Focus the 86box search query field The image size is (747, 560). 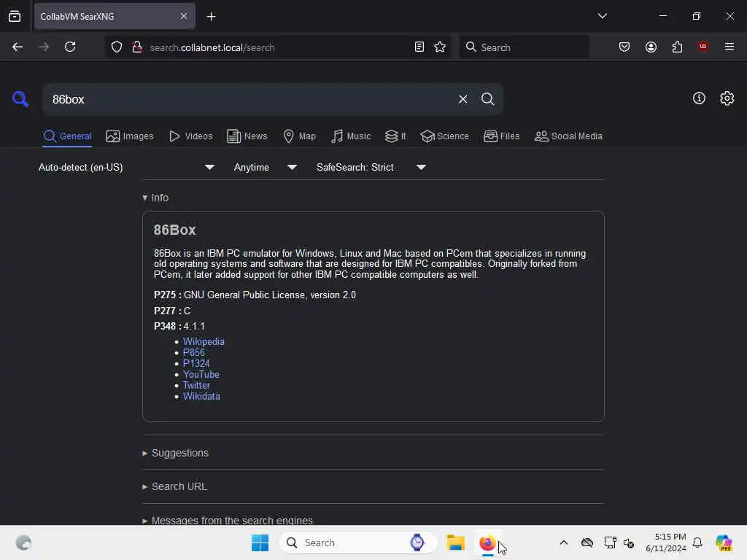click(248, 99)
